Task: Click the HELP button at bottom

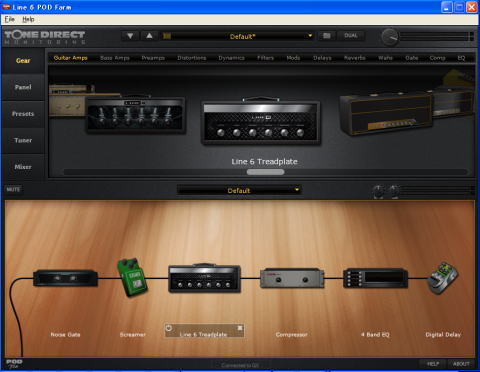Action: (x=433, y=364)
